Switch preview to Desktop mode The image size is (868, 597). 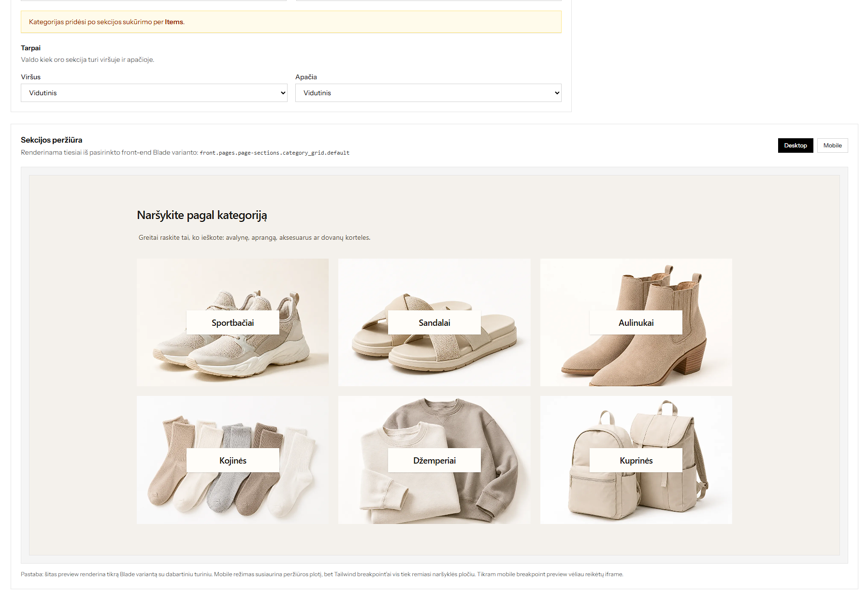pos(796,146)
